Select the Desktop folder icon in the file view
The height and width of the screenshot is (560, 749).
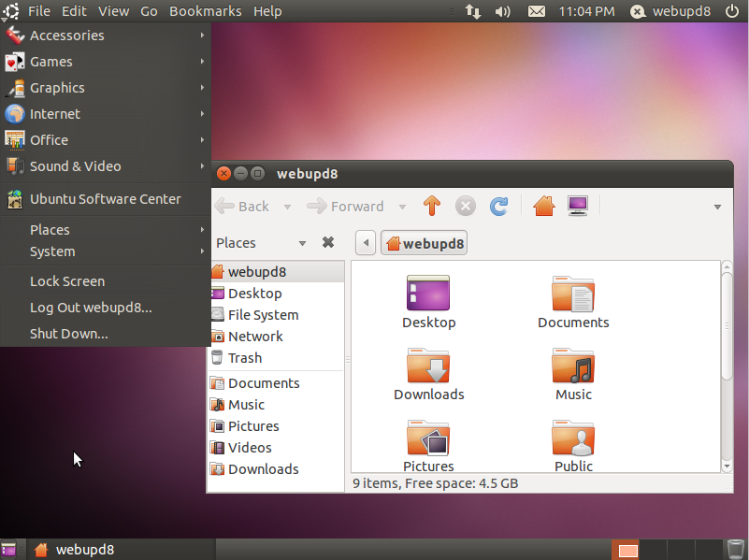[x=428, y=294]
